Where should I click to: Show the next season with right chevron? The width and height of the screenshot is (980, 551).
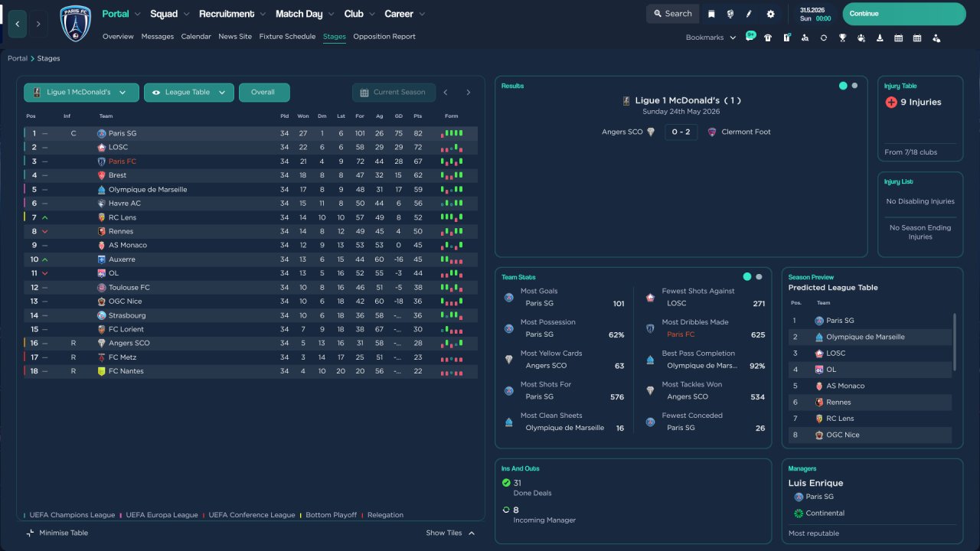coord(469,93)
